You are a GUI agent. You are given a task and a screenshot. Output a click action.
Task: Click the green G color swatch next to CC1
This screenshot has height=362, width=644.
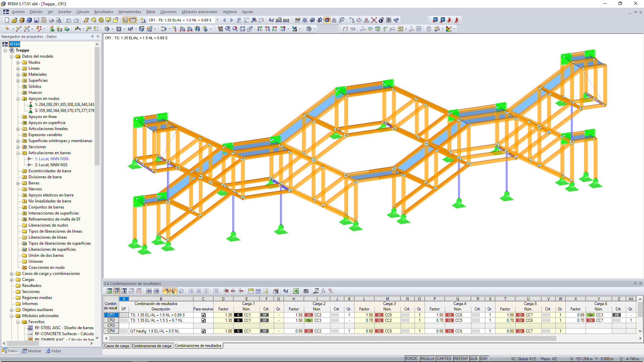pyautogui.click(x=238, y=315)
